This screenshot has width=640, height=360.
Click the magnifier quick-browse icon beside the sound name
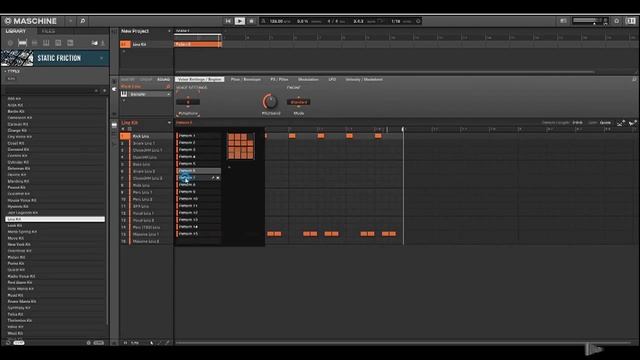click(168, 87)
